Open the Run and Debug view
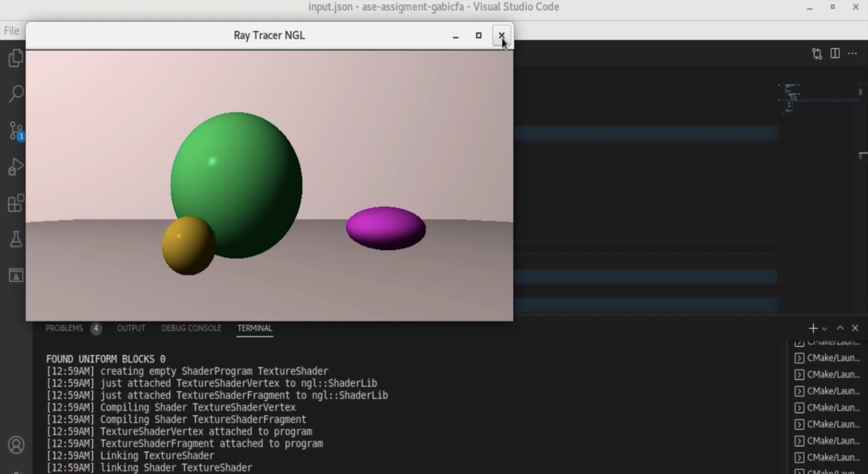The width and height of the screenshot is (868, 474). tap(15, 166)
